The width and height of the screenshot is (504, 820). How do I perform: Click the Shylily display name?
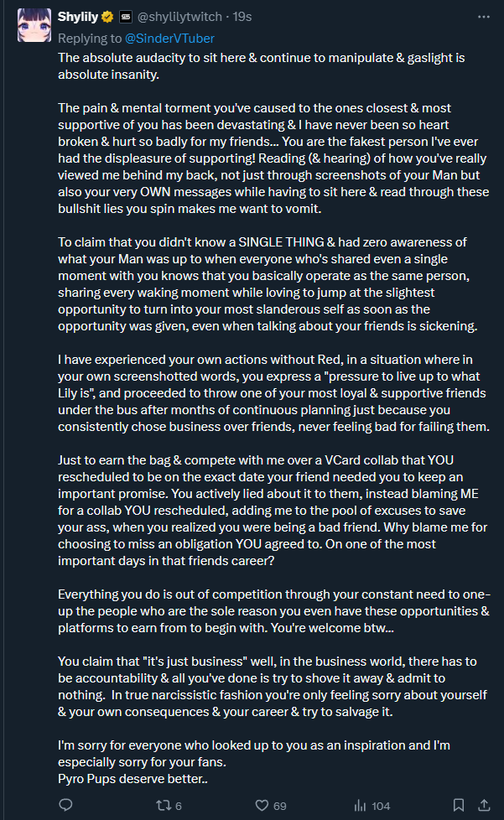pyautogui.click(x=78, y=17)
